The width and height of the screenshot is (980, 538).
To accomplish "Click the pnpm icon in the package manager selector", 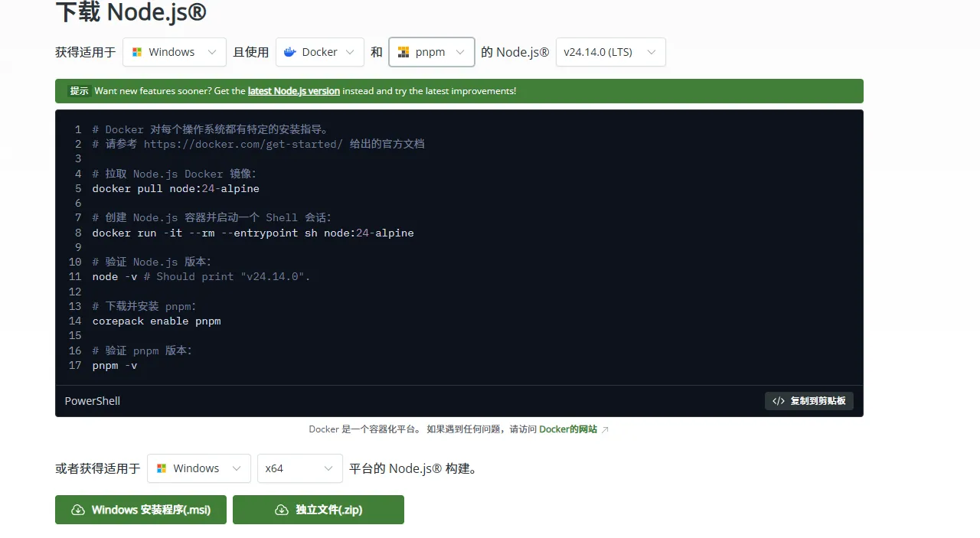I will click(403, 51).
